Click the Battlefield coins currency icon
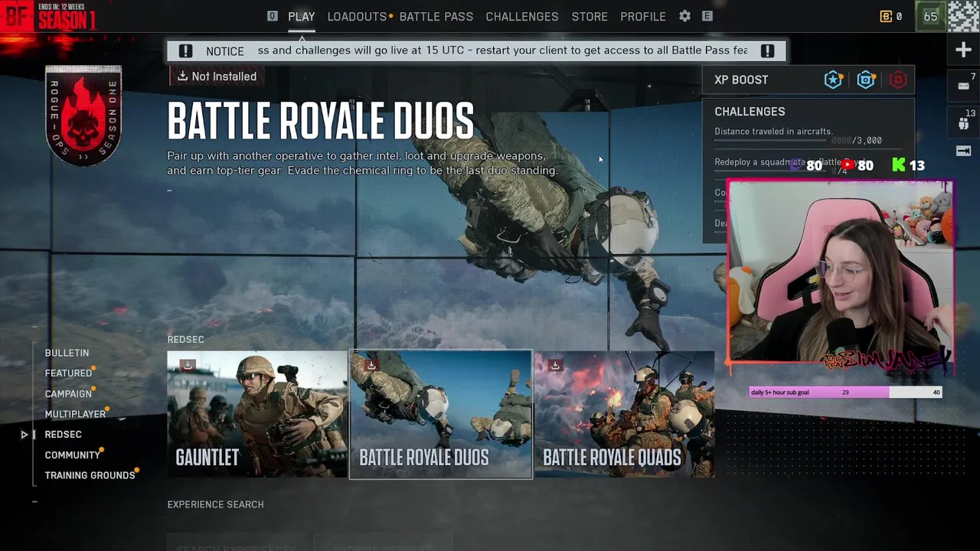This screenshot has width=980, height=551. point(887,16)
